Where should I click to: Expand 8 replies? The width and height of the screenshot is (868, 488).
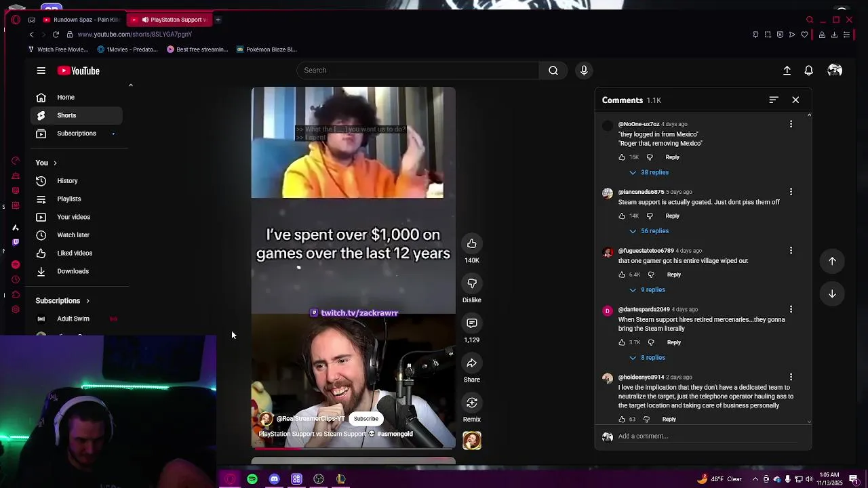click(647, 358)
